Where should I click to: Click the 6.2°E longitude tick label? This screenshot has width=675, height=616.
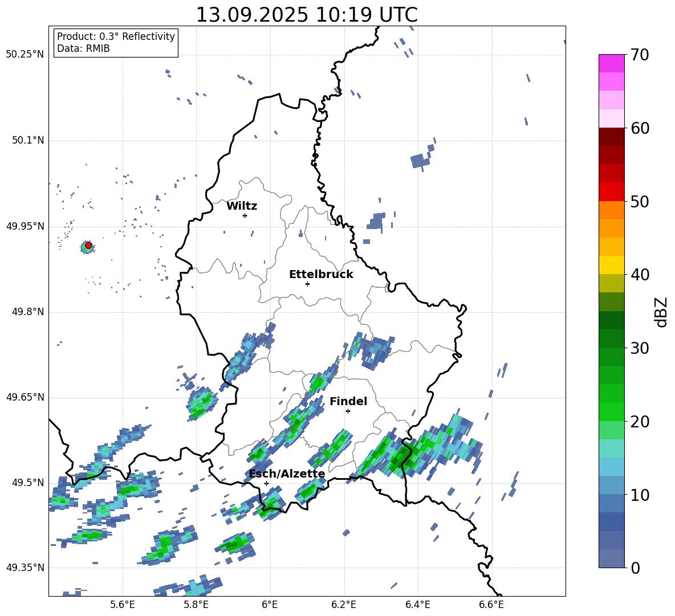[x=344, y=605]
